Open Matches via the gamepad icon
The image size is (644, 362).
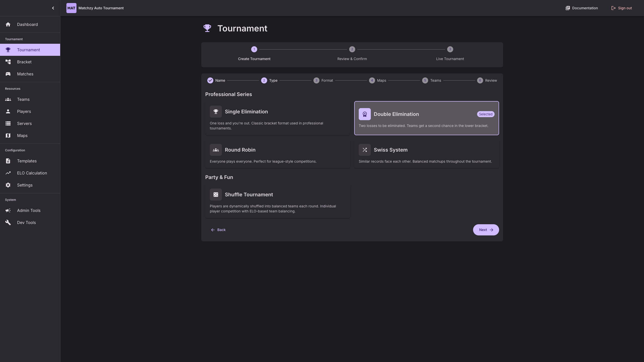point(8,74)
